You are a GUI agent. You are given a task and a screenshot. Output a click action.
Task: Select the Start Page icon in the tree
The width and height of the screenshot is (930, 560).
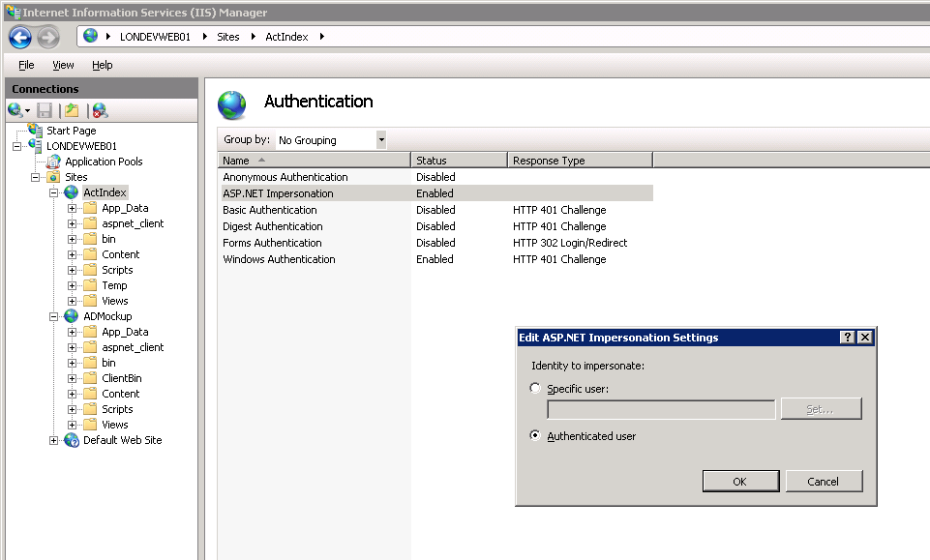pos(36,130)
